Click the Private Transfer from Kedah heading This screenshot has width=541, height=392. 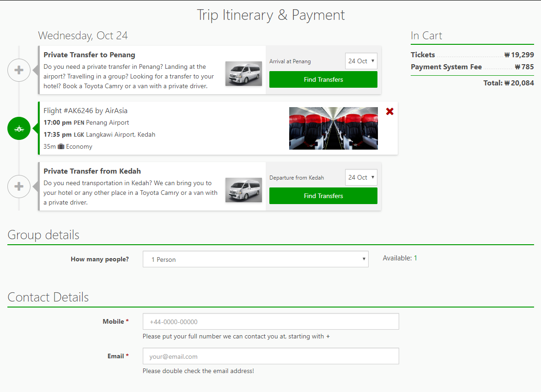coord(92,171)
